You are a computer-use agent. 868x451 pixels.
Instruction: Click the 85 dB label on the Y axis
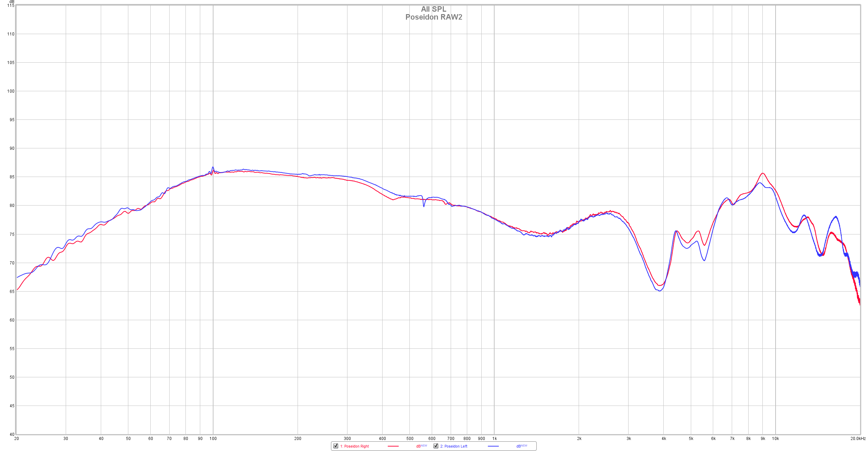pos(12,177)
